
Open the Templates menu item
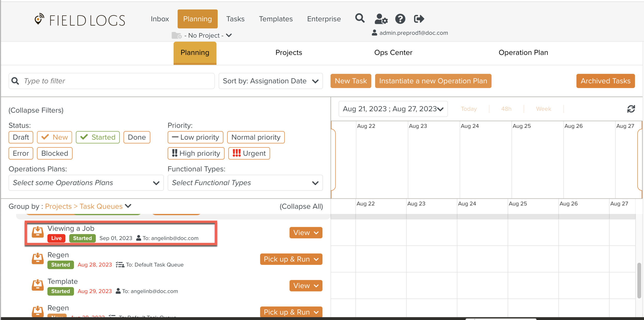click(276, 19)
